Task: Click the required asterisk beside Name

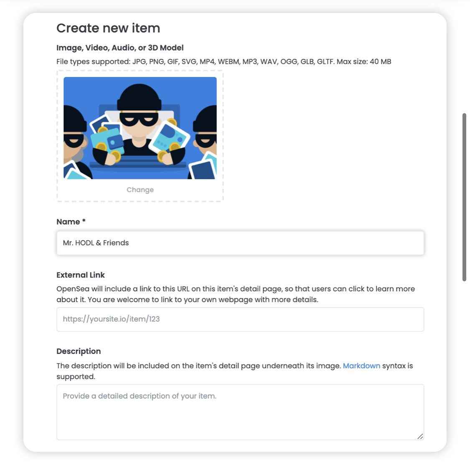Action: [x=84, y=221]
